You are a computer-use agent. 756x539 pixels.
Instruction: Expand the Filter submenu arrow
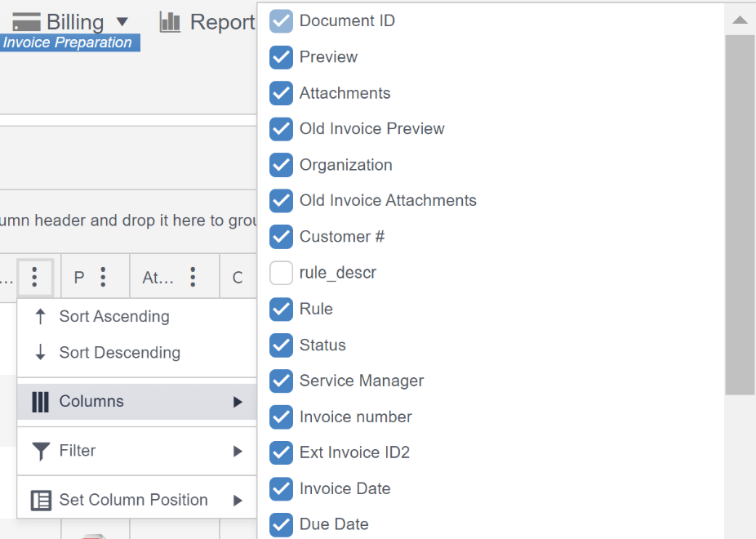[x=238, y=451]
